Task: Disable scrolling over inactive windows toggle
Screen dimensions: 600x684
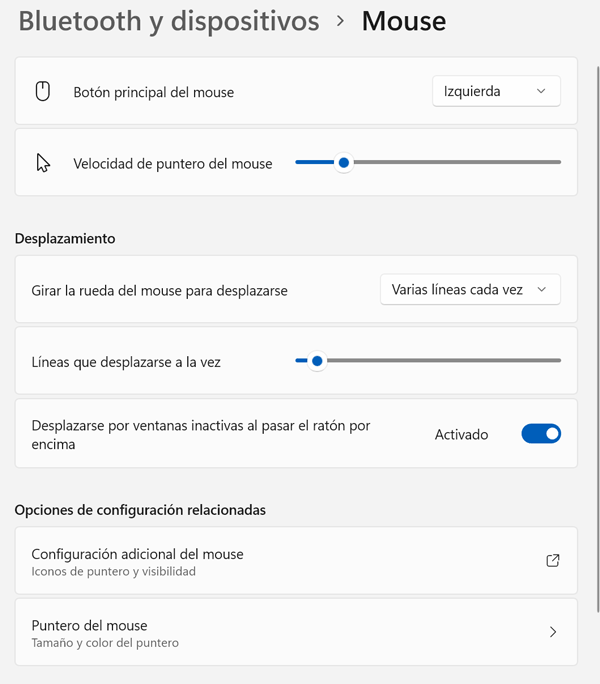Action: pyautogui.click(x=541, y=434)
